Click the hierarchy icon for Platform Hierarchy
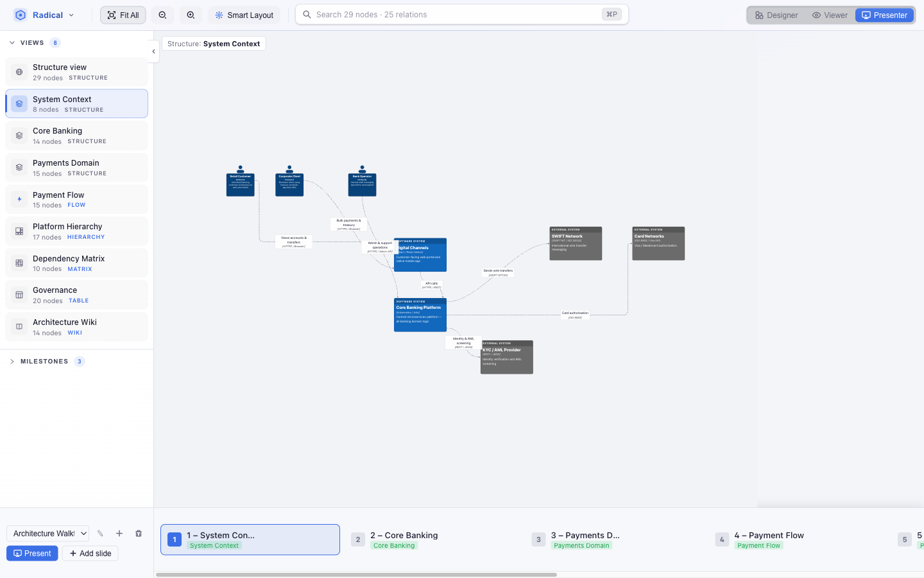Image resolution: width=924 pixels, height=578 pixels. [x=19, y=231]
